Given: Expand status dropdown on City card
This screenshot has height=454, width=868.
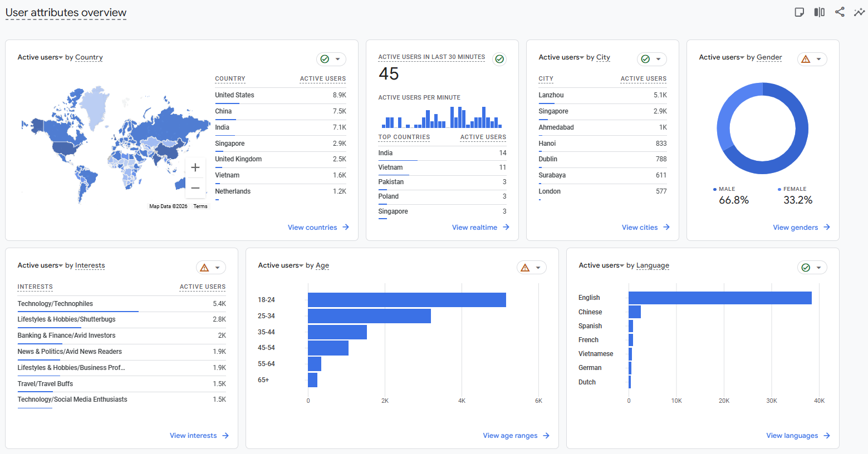Looking at the screenshot, I should tap(658, 59).
